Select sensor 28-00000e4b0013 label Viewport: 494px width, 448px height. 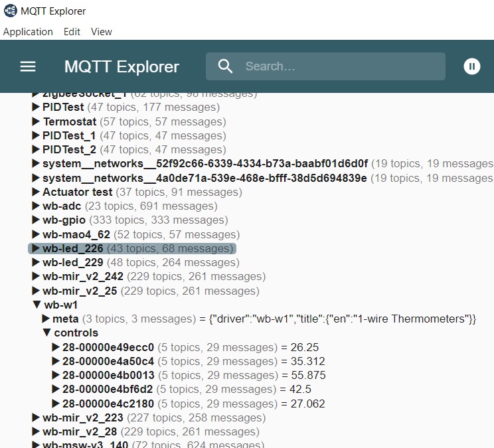[108, 375]
